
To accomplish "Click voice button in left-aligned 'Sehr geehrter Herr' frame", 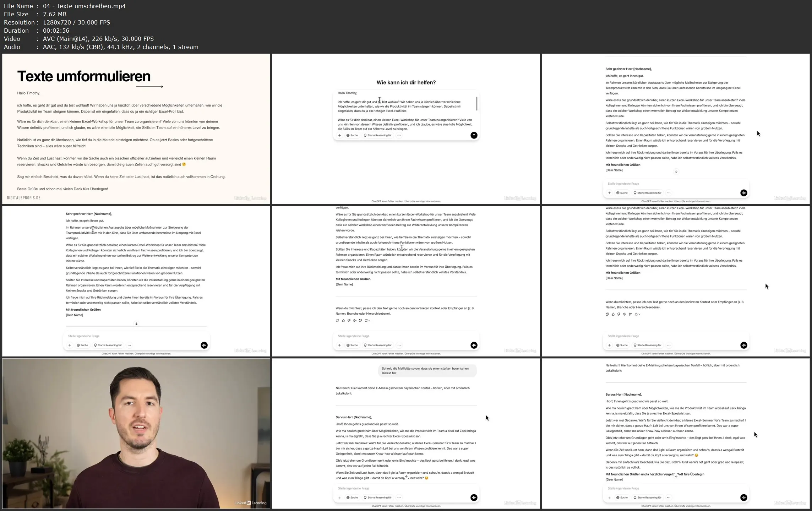I will pos(204,345).
